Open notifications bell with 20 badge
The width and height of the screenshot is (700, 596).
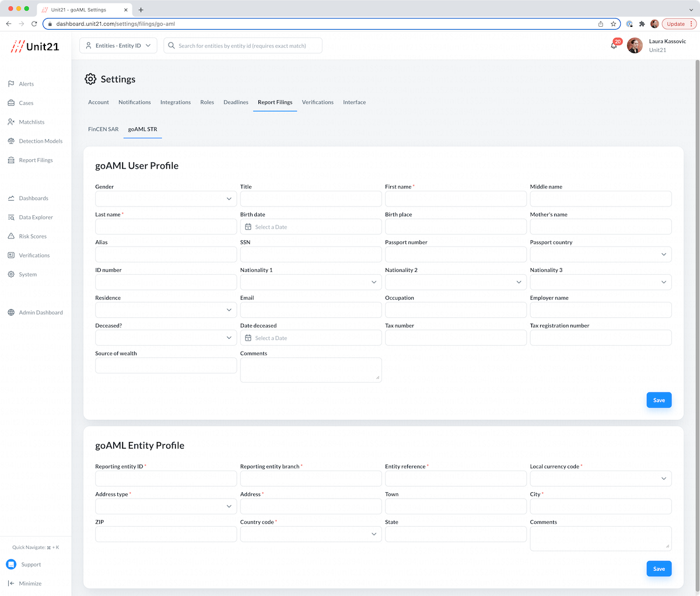pos(615,44)
